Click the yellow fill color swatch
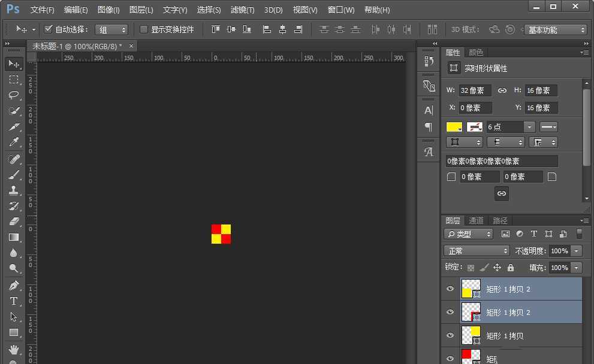Screen dimensions: 594x364 click(x=454, y=127)
